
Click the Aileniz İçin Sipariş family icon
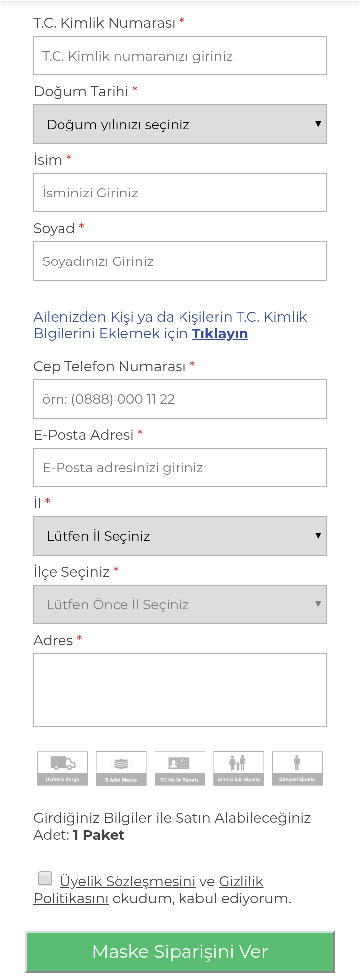click(x=239, y=768)
